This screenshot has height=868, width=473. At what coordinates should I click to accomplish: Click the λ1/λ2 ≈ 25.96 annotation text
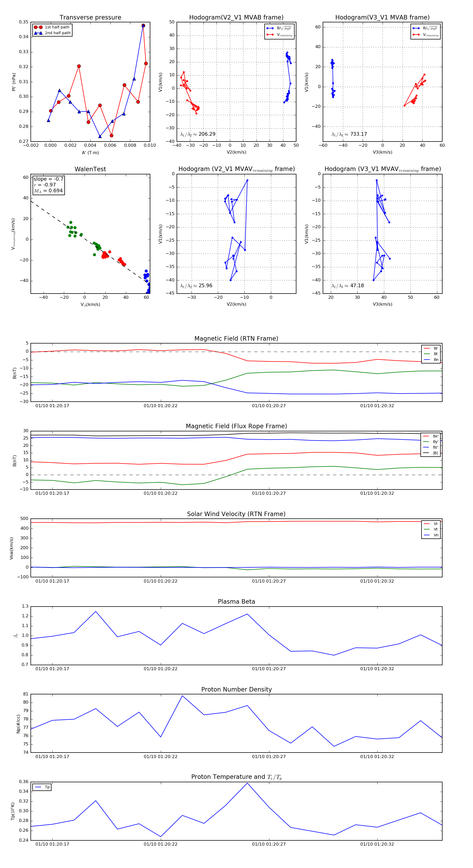click(196, 286)
